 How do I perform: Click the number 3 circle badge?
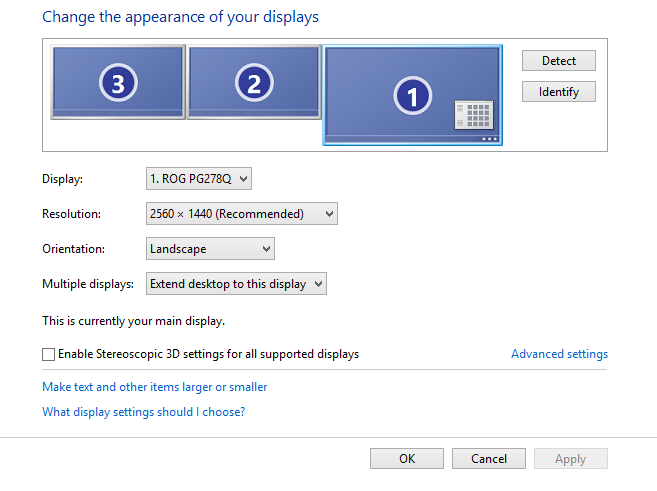click(117, 85)
